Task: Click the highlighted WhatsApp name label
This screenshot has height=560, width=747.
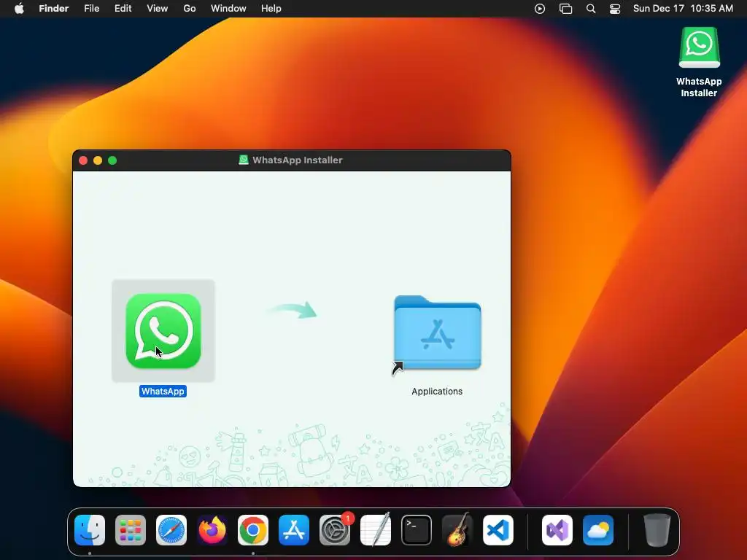Action: (x=163, y=392)
